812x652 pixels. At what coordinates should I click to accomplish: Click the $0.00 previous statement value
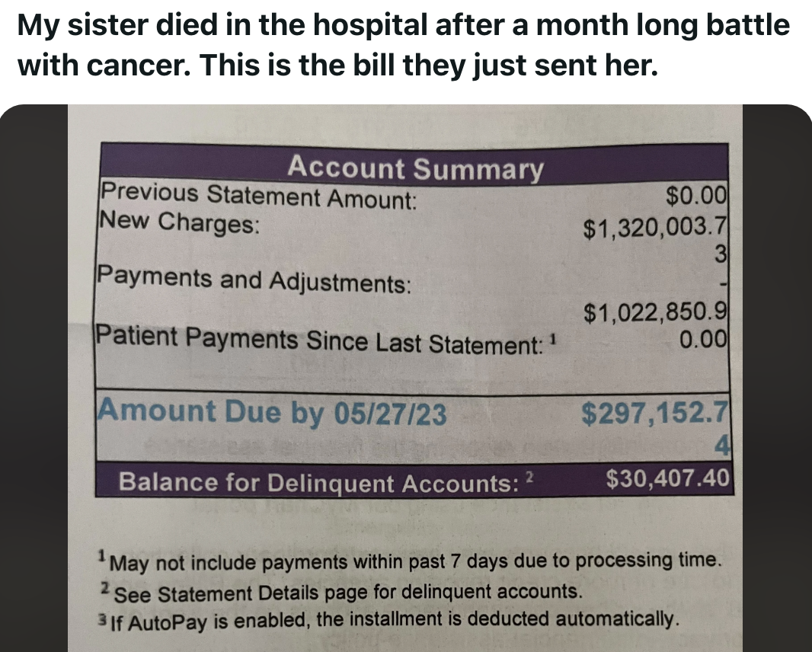point(696,196)
